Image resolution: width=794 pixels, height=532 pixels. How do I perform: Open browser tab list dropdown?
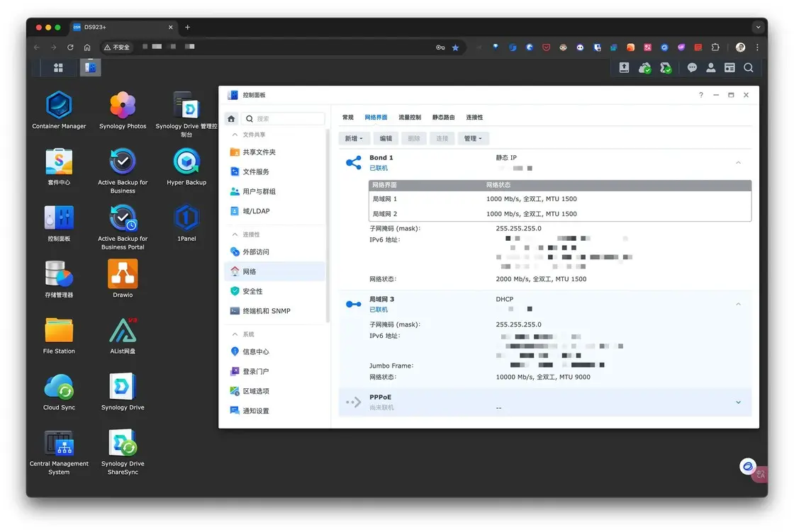(x=758, y=27)
